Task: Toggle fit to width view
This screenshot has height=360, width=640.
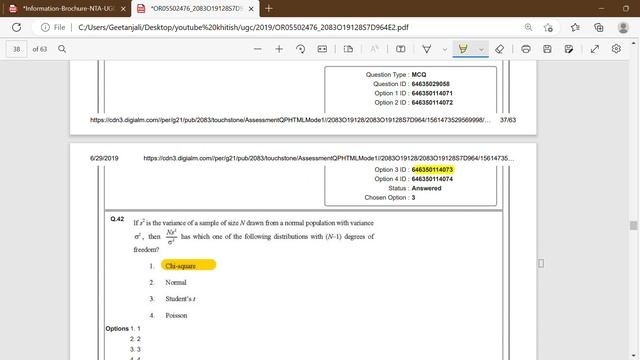Action: coord(322,49)
